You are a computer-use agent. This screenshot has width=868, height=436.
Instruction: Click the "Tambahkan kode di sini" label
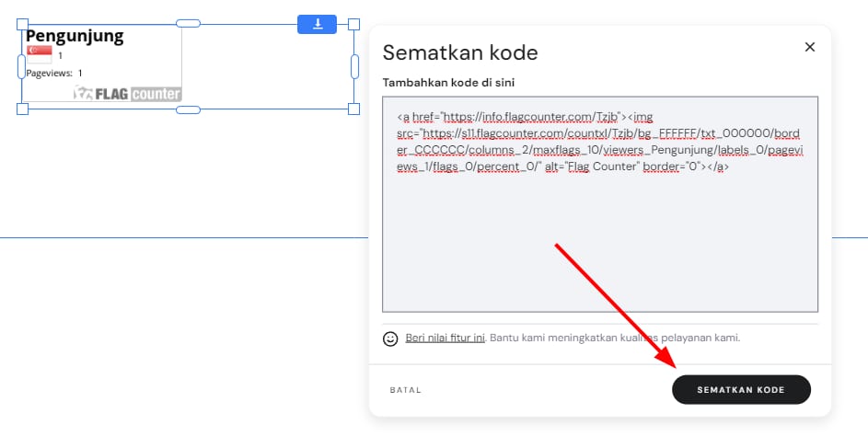tap(448, 83)
